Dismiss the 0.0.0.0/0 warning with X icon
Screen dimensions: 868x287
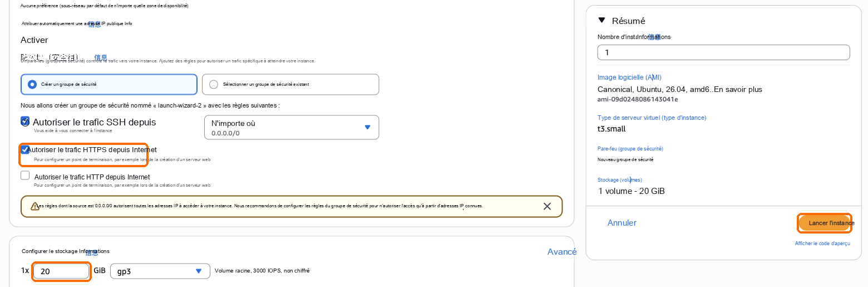pos(547,206)
